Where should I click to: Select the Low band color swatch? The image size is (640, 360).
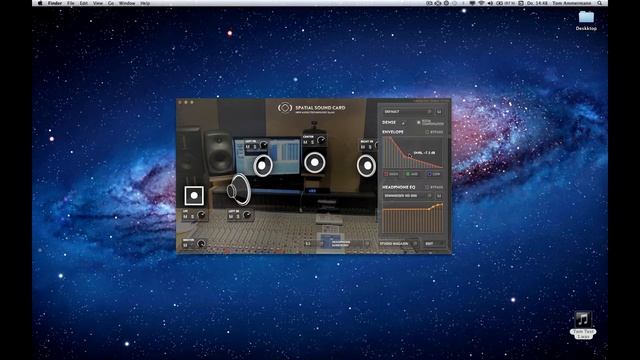coord(429,174)
